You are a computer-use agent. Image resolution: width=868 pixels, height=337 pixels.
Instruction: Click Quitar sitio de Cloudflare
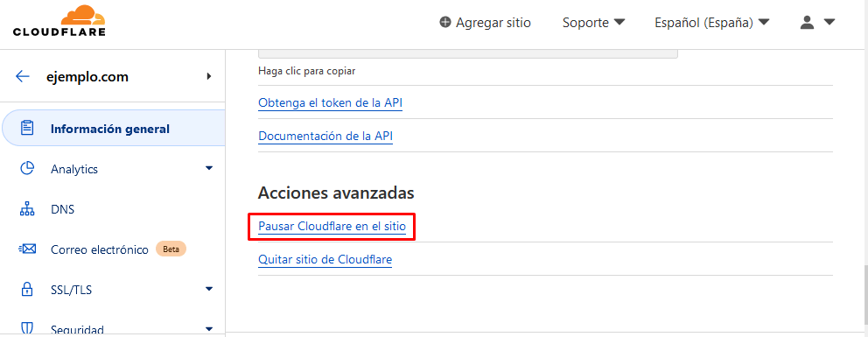[325, 259]
